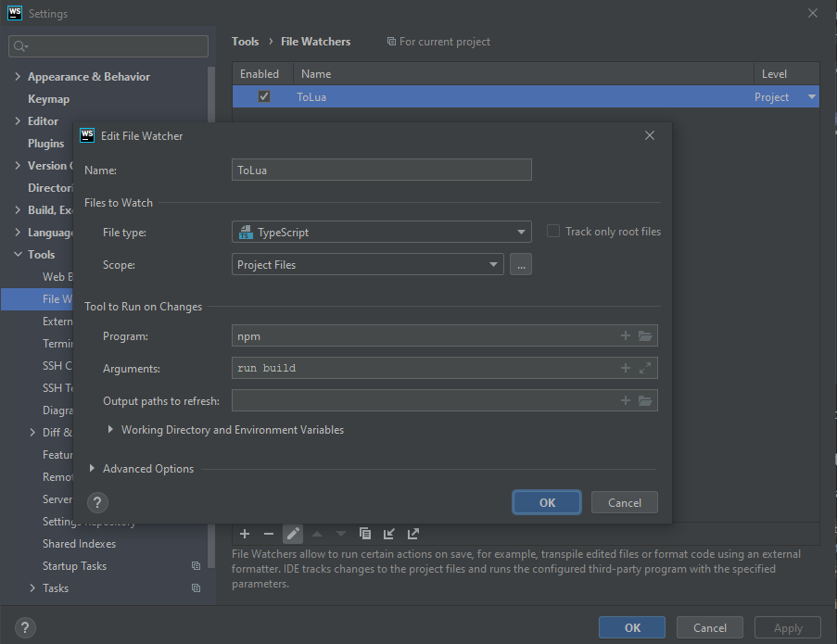Insert macro in Arguments field via plus icon
The width and height of the screenshot is (837, 644).
(x=626, y=368)
